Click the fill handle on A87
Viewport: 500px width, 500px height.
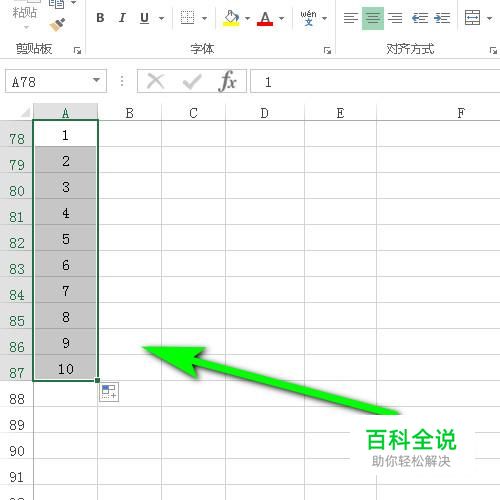[97, 380]
